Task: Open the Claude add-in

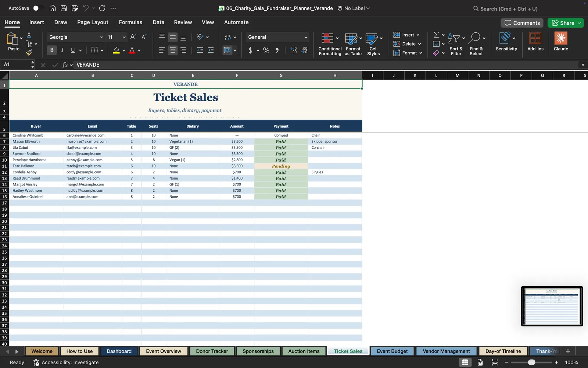Action: click(561, 41)
